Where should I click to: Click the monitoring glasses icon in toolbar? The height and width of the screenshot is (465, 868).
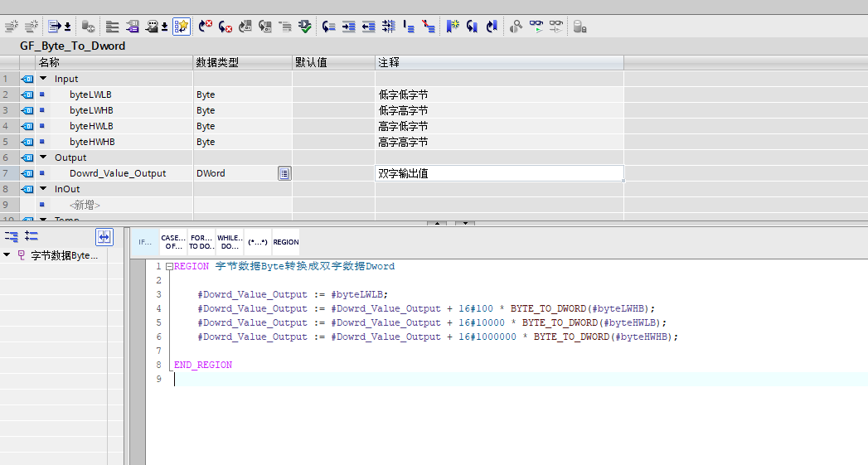pyautogui.click(x=536, y=27)
